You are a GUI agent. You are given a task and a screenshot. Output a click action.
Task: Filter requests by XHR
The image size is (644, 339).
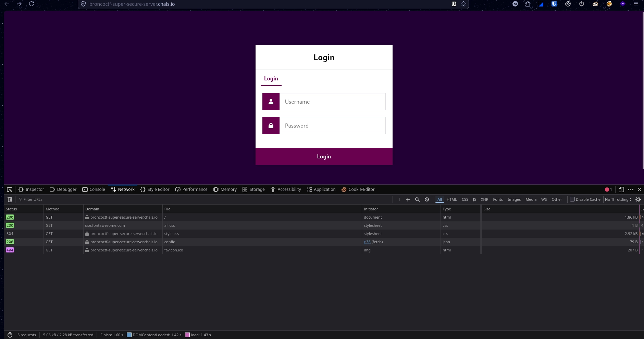coord(484,199)
